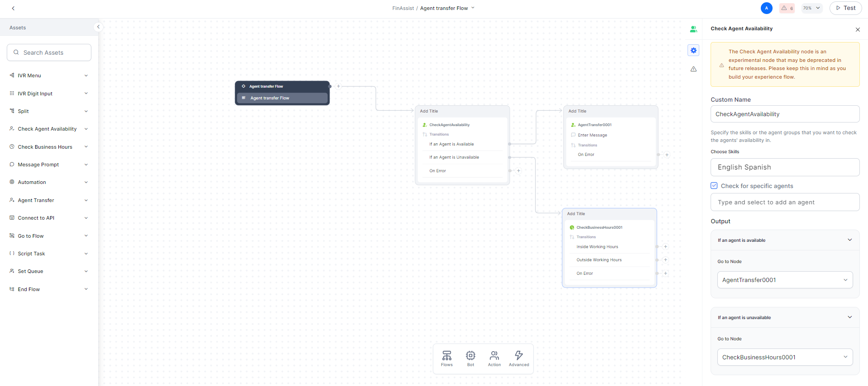The width and height of the screenshot is (868, 386).
Task: Click the FinAssist breadcrumb link
Action: point(403,8)
